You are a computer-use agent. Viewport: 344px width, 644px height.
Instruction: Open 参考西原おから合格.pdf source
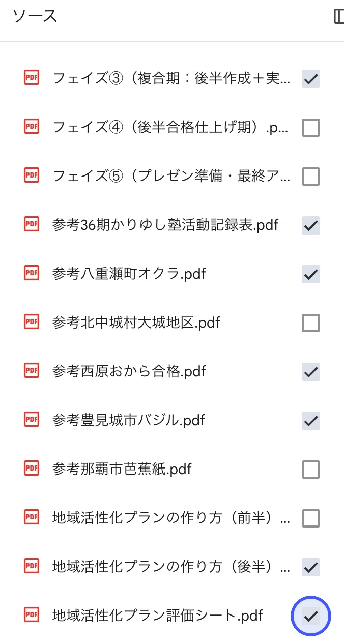[x=129, y=371]
